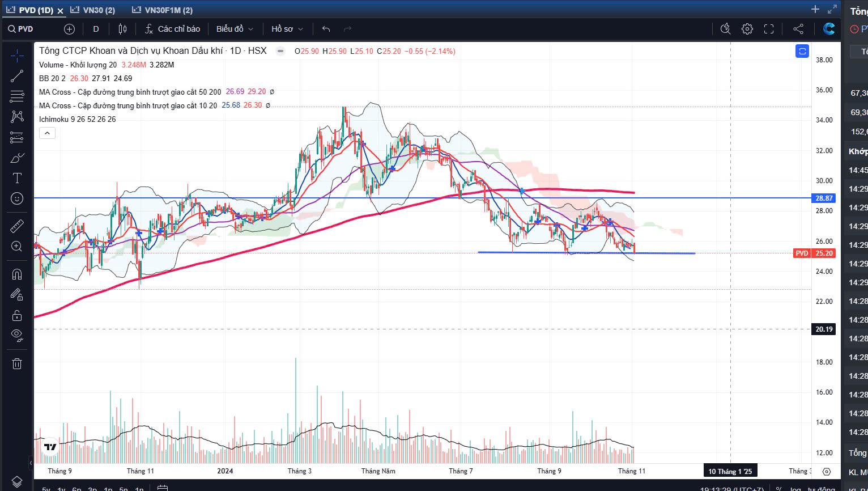Close the PVD (1D) tab

pyautogui.click(x=60, y=11)
